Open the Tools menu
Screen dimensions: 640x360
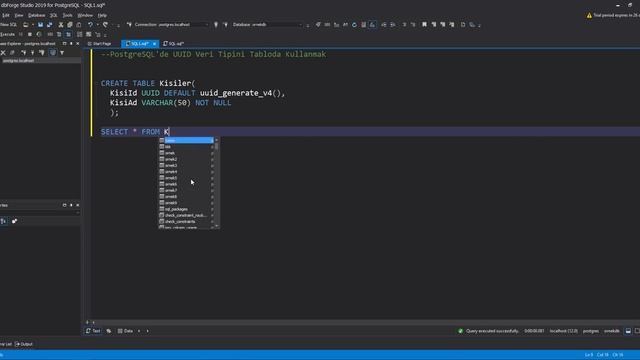click(x=67, y=15)
